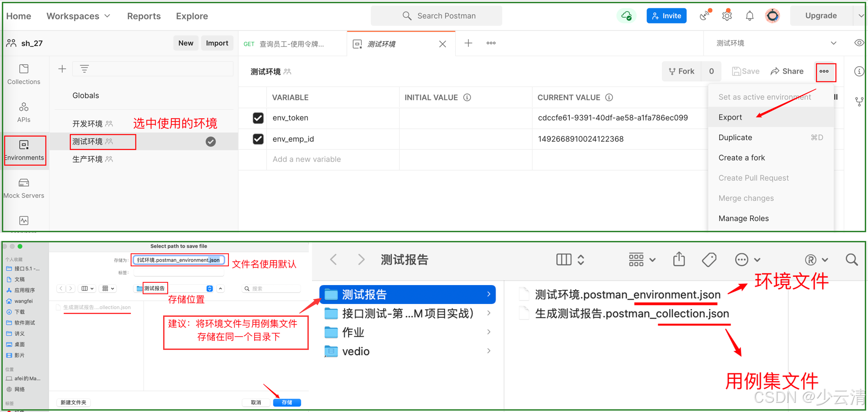This screenshot has height=412, width=868.
Task: Open the Collections sidebar panel
Action: [x=24, y=74]
